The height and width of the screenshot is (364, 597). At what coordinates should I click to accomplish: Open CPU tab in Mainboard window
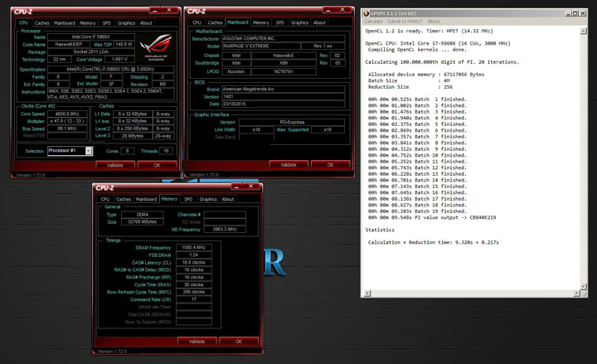point(197,22)
